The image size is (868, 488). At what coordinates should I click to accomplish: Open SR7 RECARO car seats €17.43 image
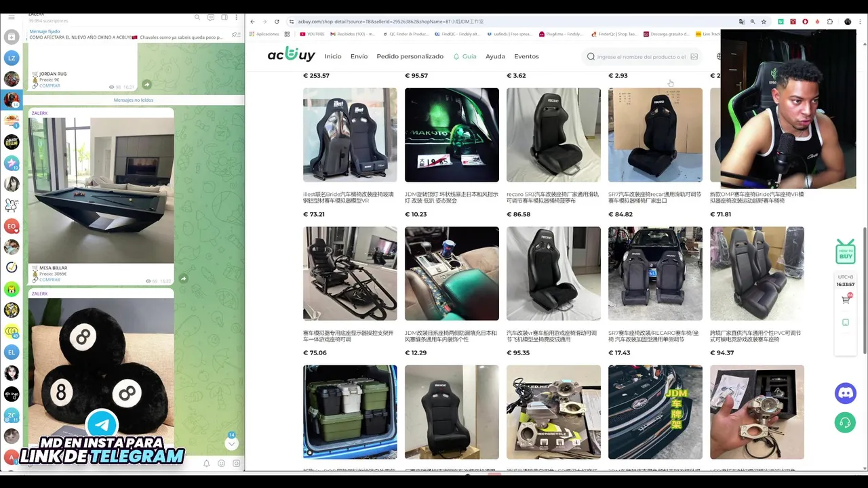coord(655,273)
